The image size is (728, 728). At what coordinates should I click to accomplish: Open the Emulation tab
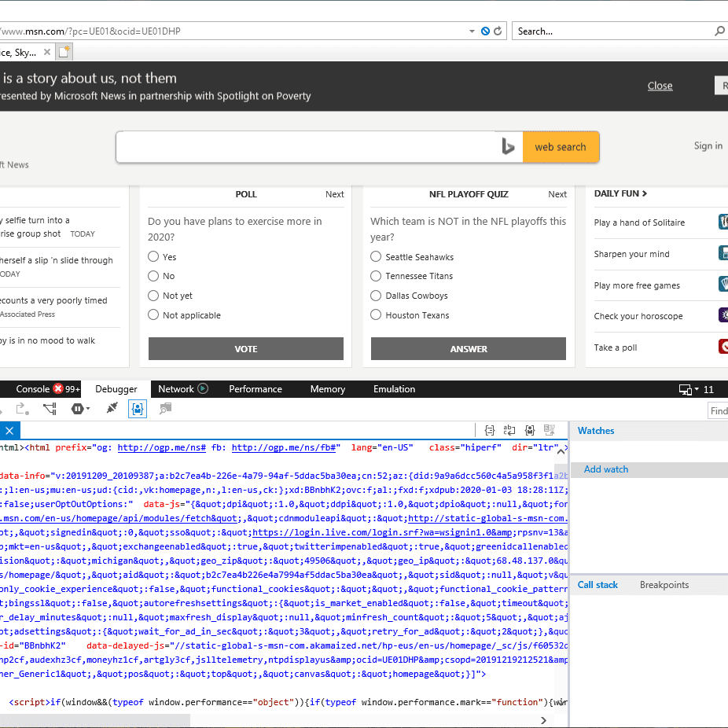coord(394,389)
